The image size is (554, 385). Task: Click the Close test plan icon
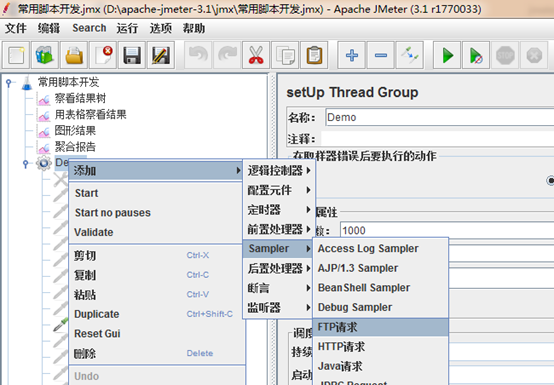click(x=103, y=55)
